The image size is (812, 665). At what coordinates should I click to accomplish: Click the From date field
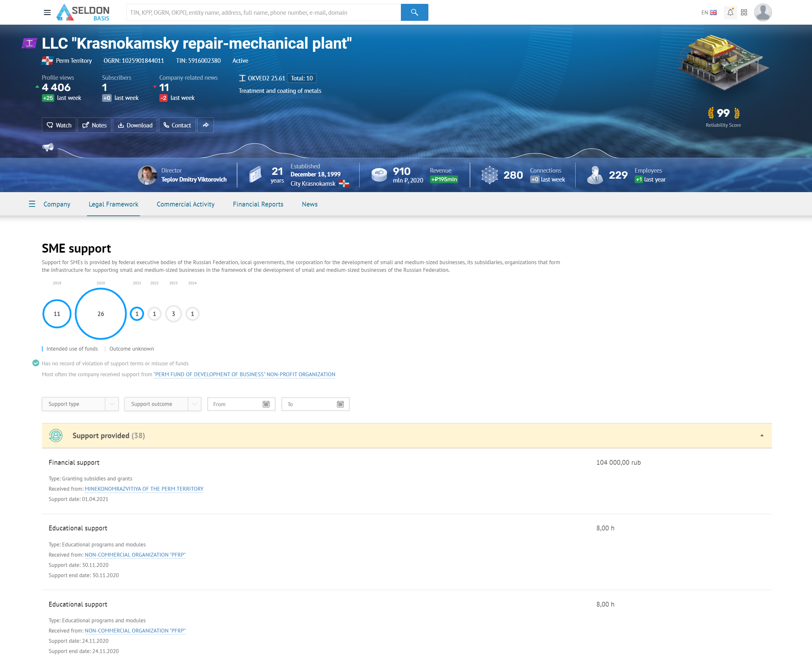click(241, 404)
